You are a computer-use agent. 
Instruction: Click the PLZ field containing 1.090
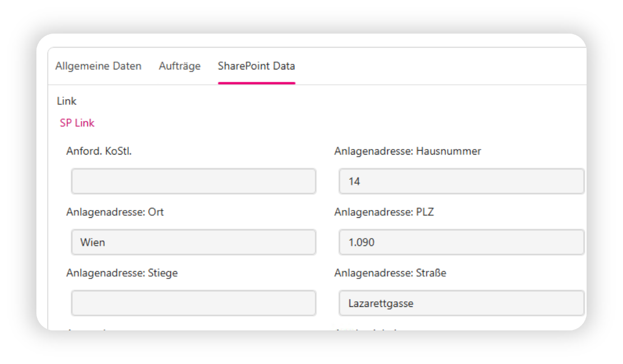click(x=461, y=242)
